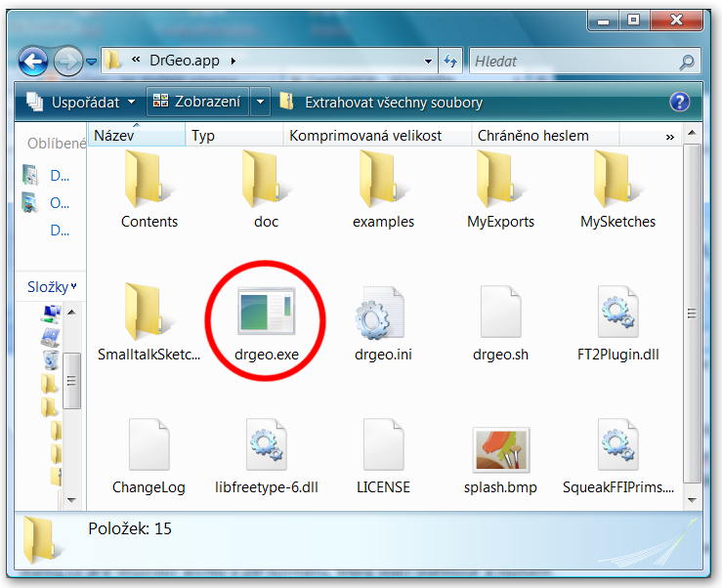Select the Recycle Bin in folder tree
Image resolution: width=722 pixels, height=588 pixels.
coord(51,359)
